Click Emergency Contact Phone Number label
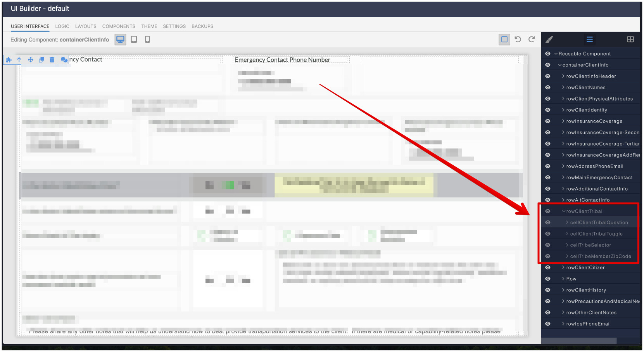 click(282, 60)
